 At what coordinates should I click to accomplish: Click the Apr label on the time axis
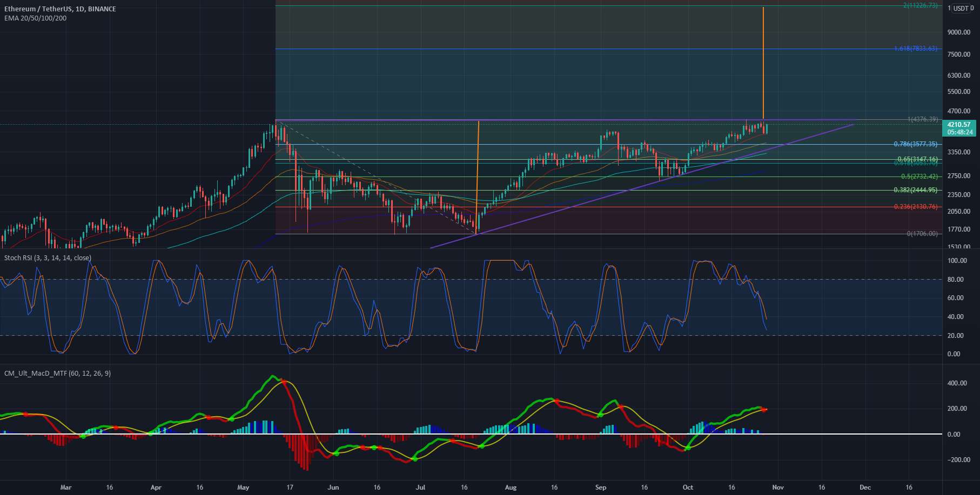(x=156, y=487)
